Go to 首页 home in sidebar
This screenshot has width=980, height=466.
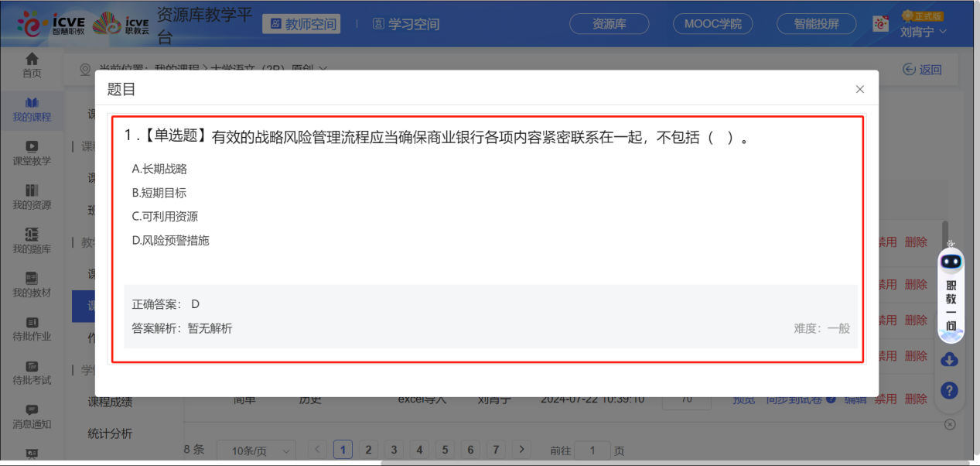[x=32, y=65]
